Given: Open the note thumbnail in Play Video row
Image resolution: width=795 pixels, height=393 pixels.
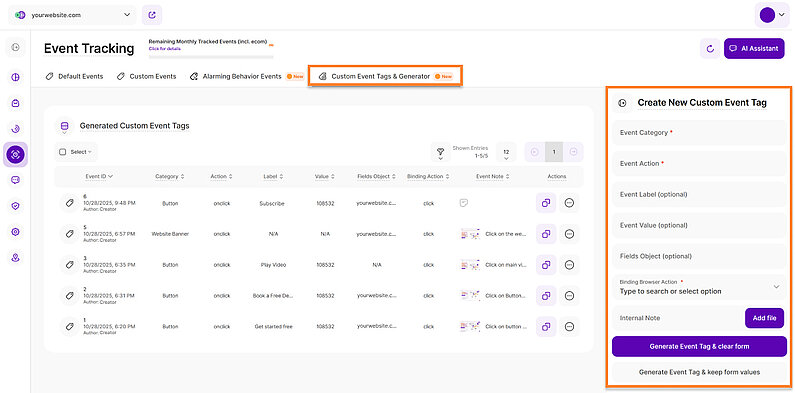Looking at the screenshot, I should [x=471, y=265].
